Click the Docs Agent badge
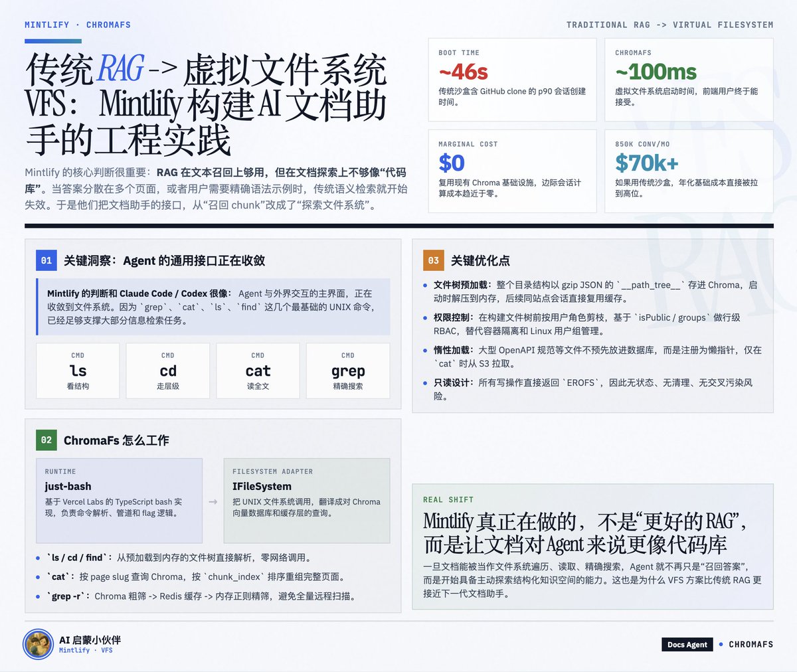797x672 pixels. 687,644
